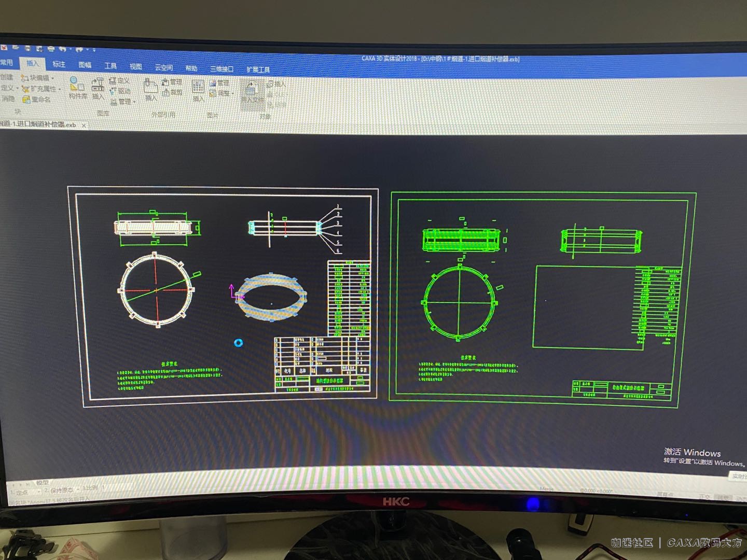Click the 重命名 block rename tool
747x560 pixels.
[x=37, y=100]
